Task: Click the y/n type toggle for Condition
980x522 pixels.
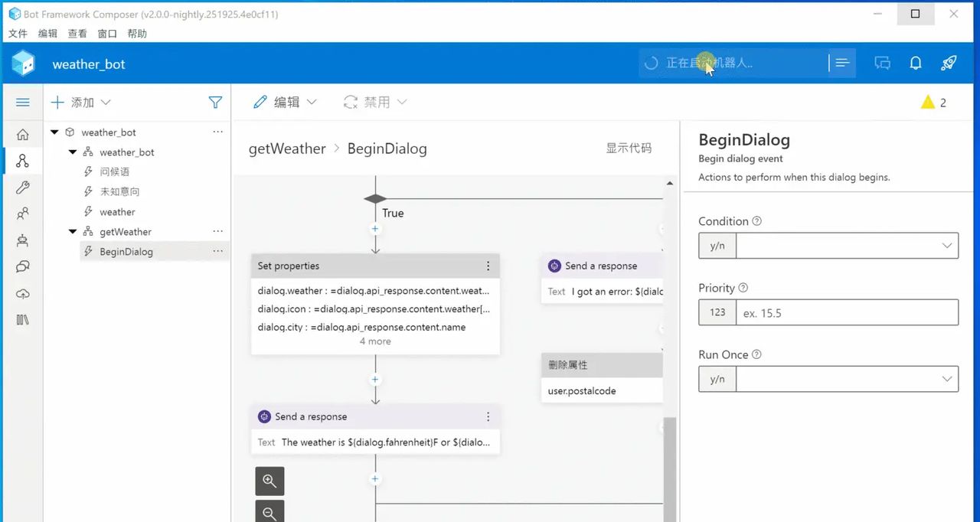Action: tap(717, 246)
